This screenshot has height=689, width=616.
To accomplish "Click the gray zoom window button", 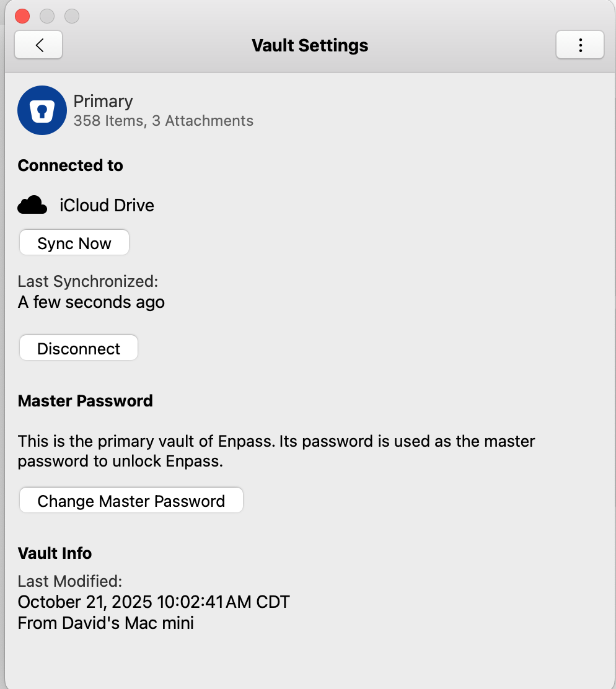I will coord(72,16).
